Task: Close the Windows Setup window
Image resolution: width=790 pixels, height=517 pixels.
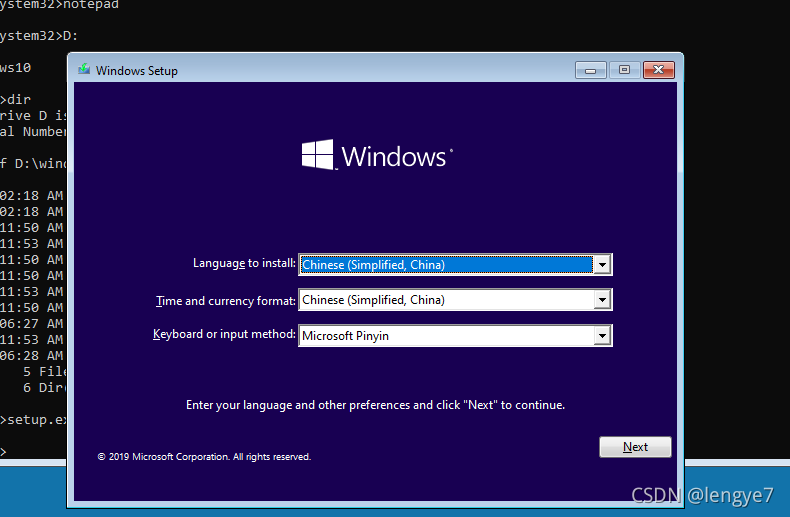Action: pyautogui.click(x=659, y=70)
